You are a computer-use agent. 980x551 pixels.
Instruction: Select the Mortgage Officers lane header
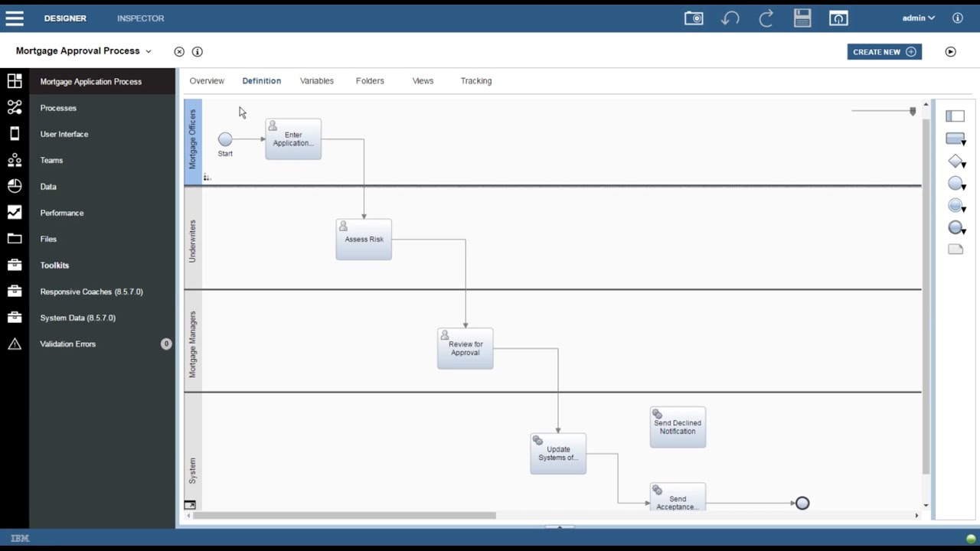tap(193, 142)
